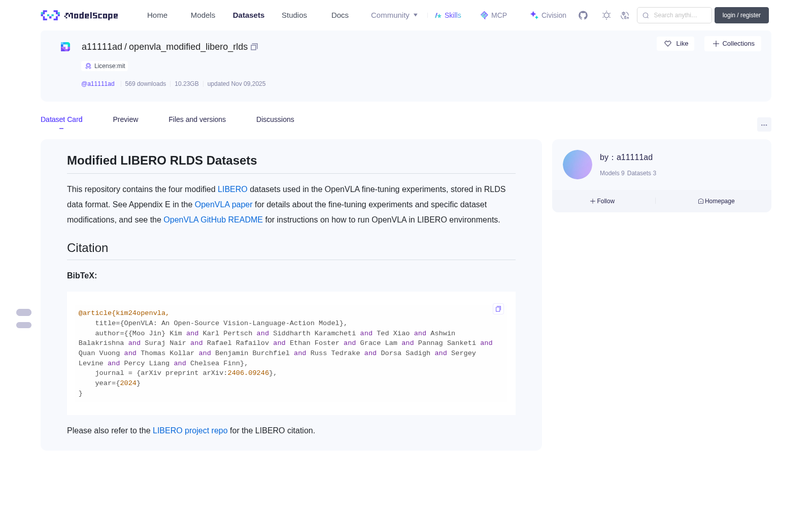Image resolution: width=812 pixels, height=508 pixels.
Task: Go to the Home page
Action: [157, 15]
